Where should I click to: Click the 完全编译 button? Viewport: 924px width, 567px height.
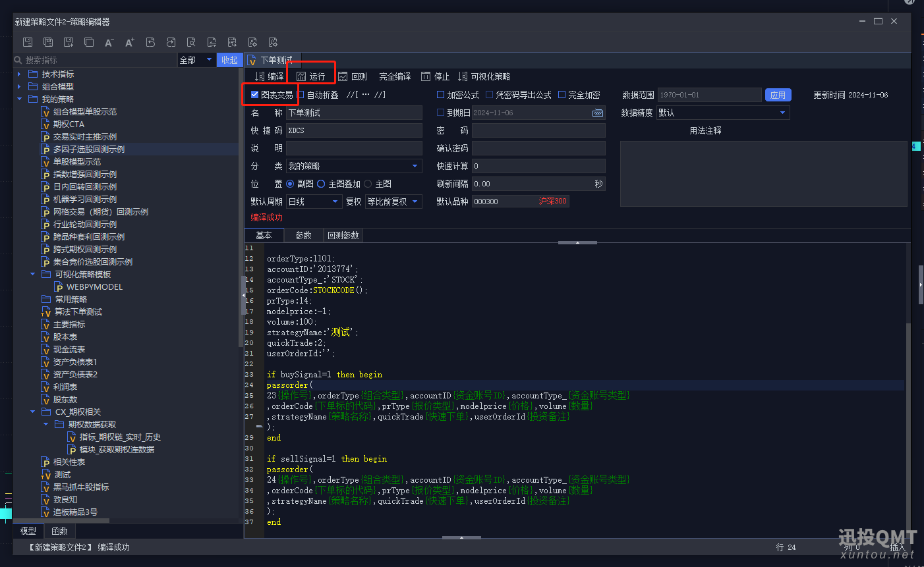click(x=395, y=76)
